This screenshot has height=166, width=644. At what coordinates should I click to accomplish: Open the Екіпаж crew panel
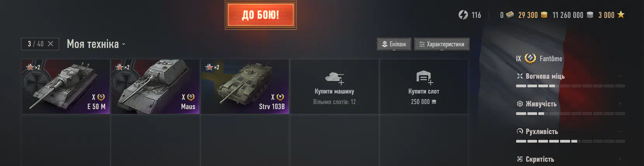[x=394, y=44]
